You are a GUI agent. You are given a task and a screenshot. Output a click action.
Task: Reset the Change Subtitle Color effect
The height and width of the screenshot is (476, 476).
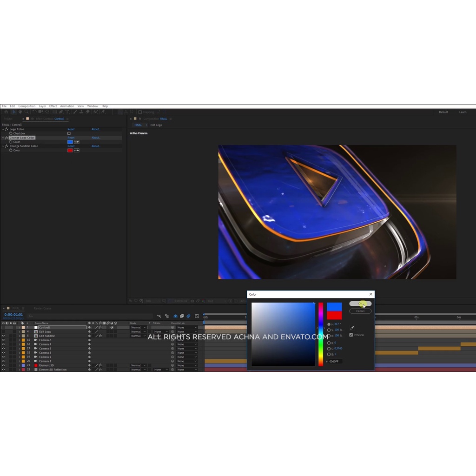pos(71,146)
